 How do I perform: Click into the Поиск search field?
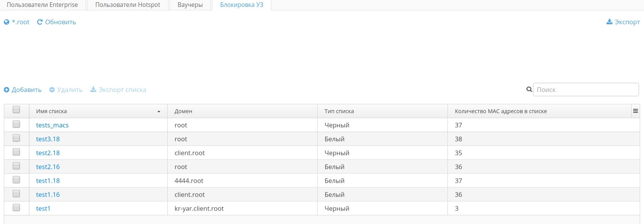click(x=586, y=90)
